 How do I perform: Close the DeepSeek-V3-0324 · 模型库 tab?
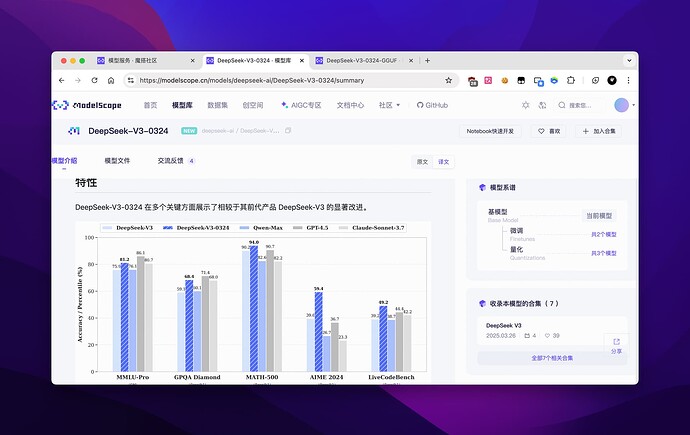point(302,61)
